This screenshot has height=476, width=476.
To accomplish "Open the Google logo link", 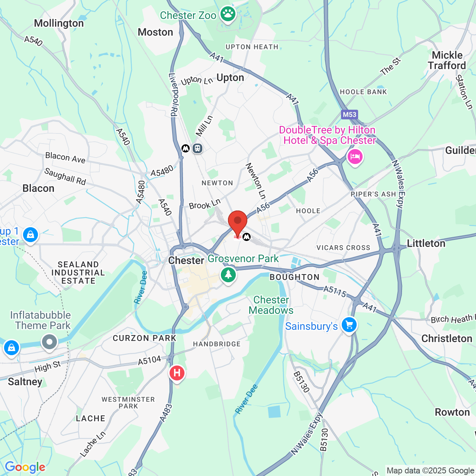I will click(25, 467).
